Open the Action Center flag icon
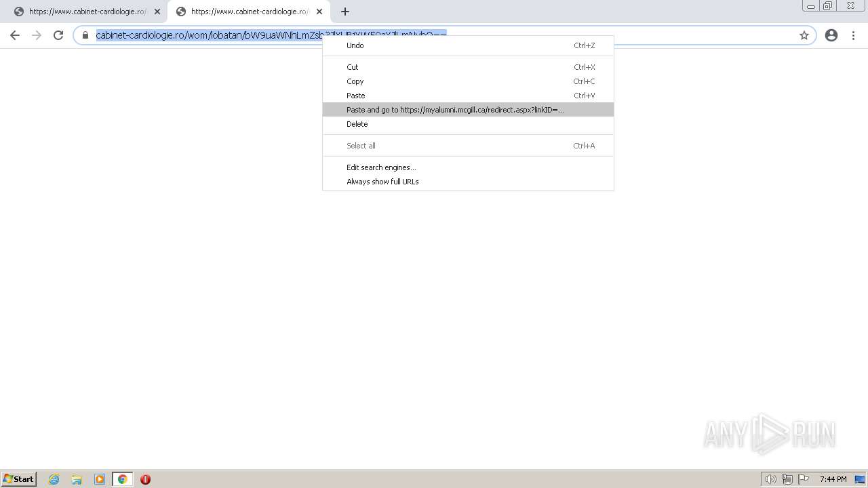This screenshot has width=868, height=488. point(804,479)
